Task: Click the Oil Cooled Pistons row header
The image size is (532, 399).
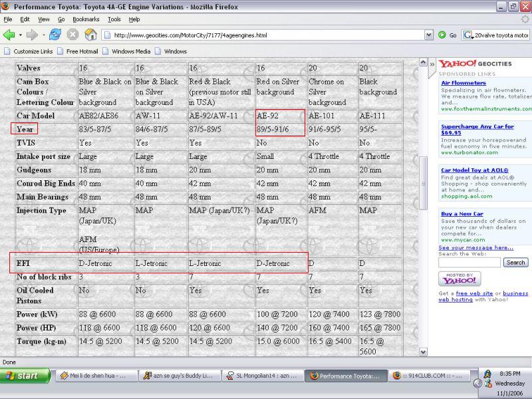Action: (x=46, y=295)
